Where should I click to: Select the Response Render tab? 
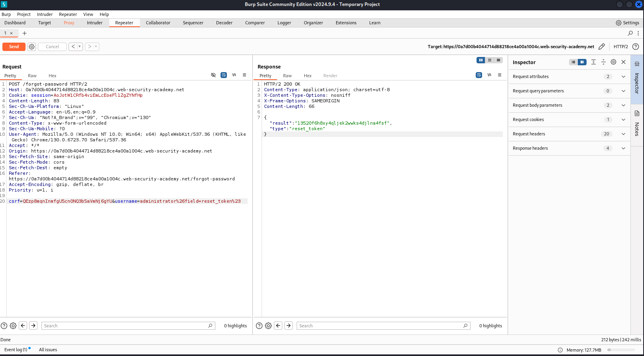(330, 76)
